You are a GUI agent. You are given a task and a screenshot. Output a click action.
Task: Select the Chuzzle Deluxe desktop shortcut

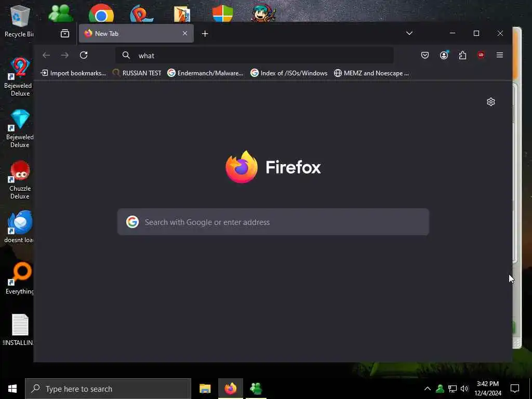19,180
